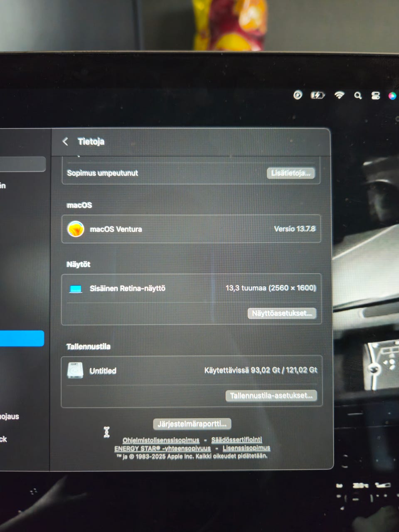Click the 13,3 tuumaa (2560 × 1600) text
Screen dimensions: 399x532
pos(271,288)
